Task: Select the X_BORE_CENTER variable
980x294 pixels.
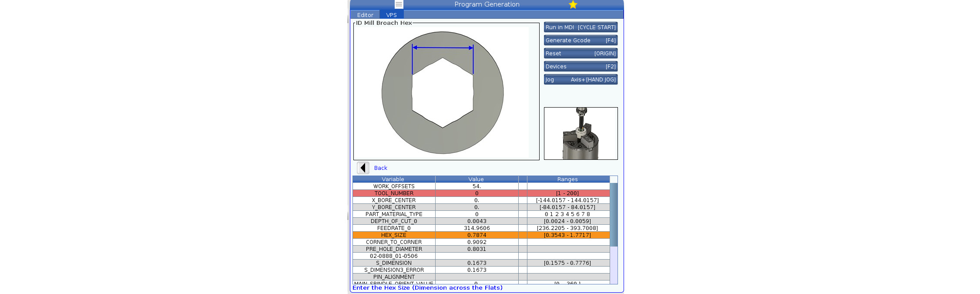Action: pos(394,200)
